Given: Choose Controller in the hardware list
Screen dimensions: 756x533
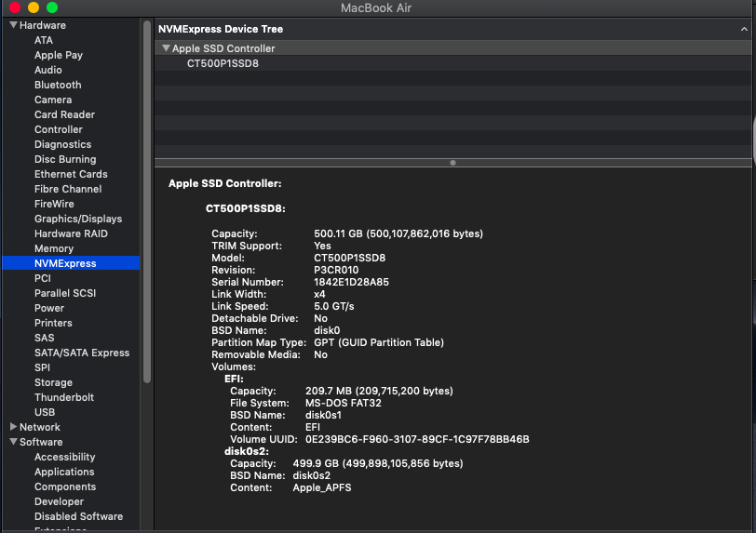Looking at the screenshot, I should point(59,129).
